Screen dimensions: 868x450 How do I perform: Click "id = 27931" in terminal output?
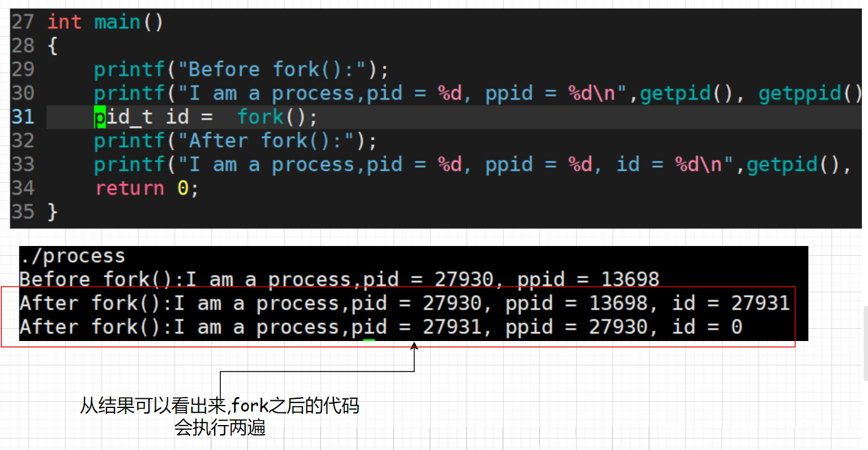pyautogui.click(x=731, y=303)
